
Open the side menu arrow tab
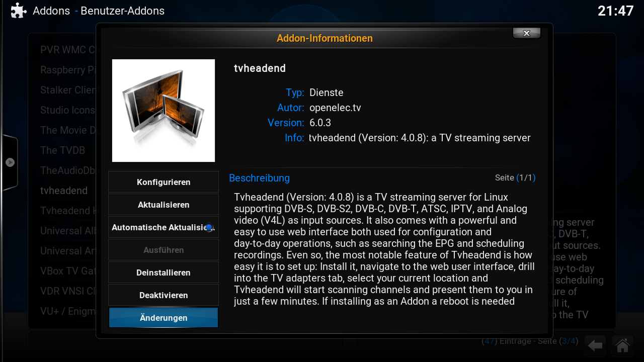coord(10,162)
